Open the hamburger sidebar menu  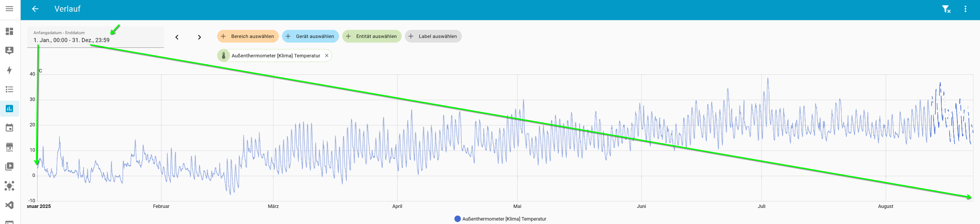(10, 9)
